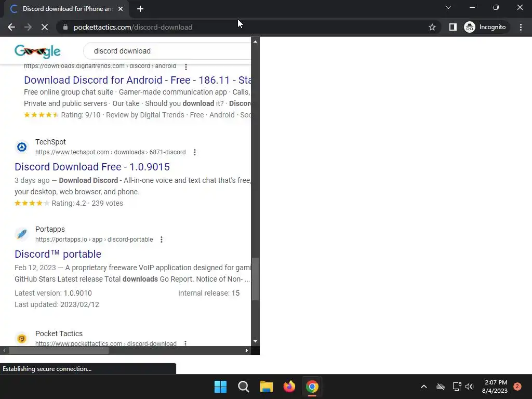Click 'Rating: 9/10 · Review by Digital Trends'
The height and width of the screenshot is (399, 532).
tap(123, 115)
